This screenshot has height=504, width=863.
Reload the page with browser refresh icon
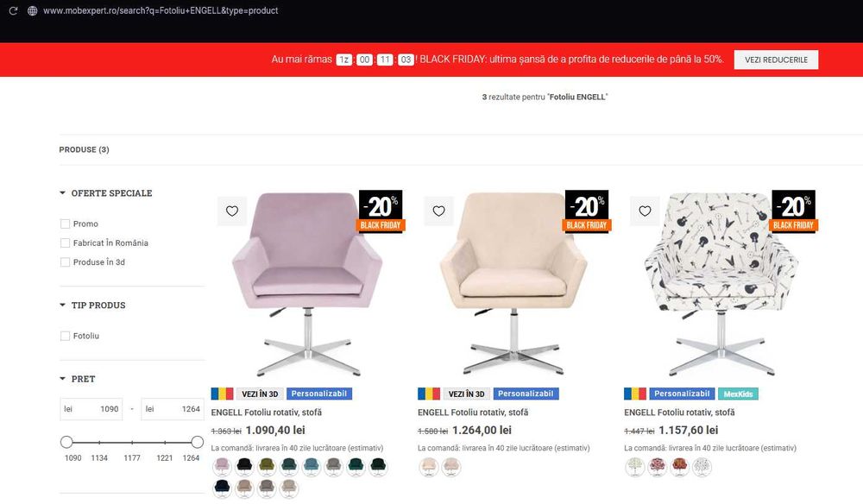coord(13,10)
